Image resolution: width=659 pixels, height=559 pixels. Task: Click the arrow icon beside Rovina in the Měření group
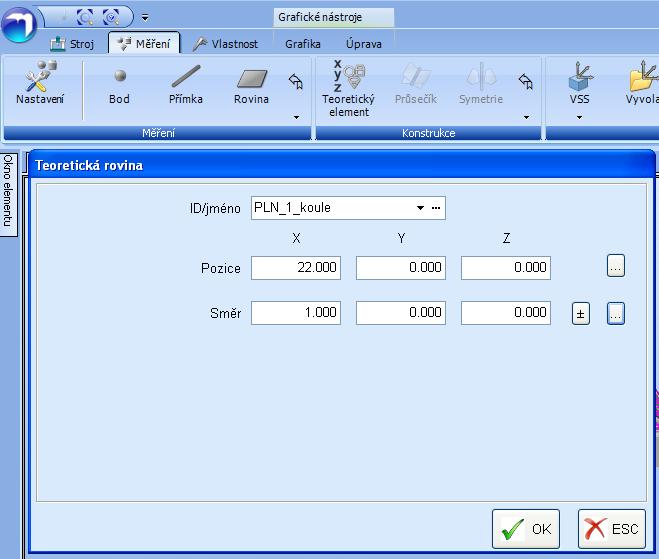(x=296, y=81)
